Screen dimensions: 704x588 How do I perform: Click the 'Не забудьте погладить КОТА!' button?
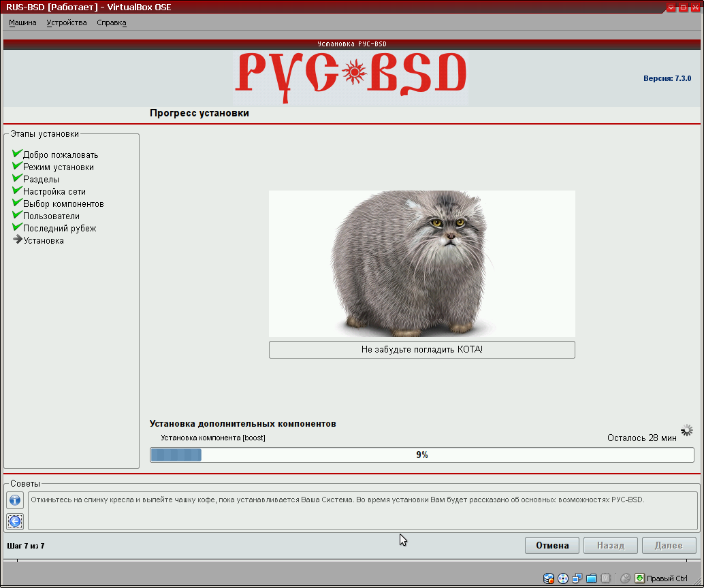422,350
